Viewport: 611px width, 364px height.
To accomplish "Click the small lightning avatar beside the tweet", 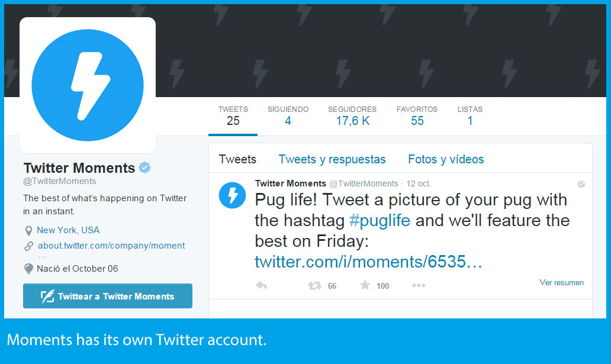I will point(232,195).
